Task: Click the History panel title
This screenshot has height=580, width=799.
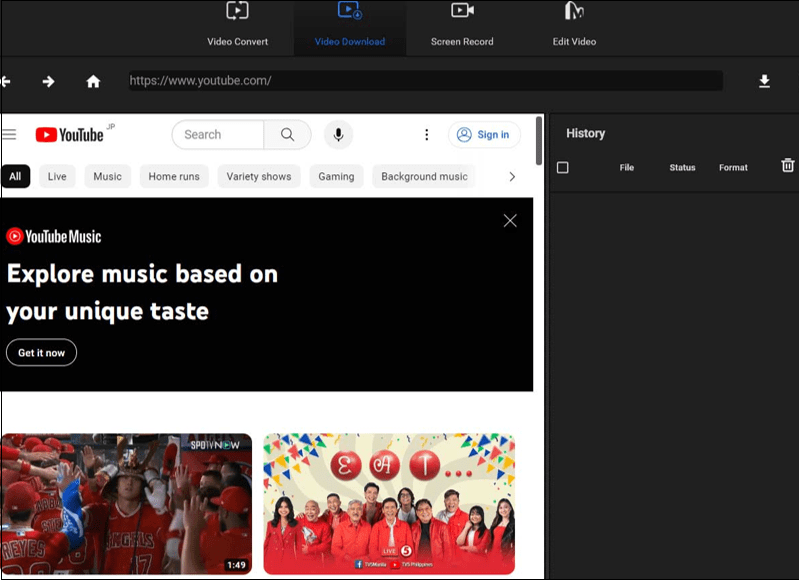Action: pyautogui.click(x=585, y=134)
